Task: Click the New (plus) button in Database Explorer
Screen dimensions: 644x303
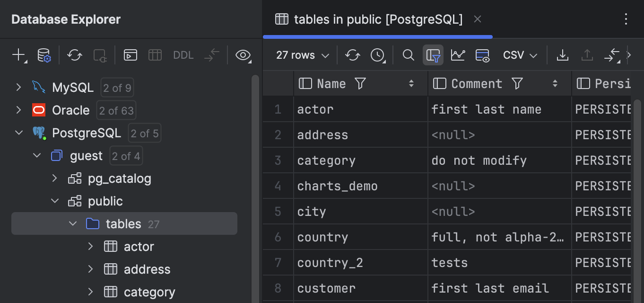Action: coord(19,55)
